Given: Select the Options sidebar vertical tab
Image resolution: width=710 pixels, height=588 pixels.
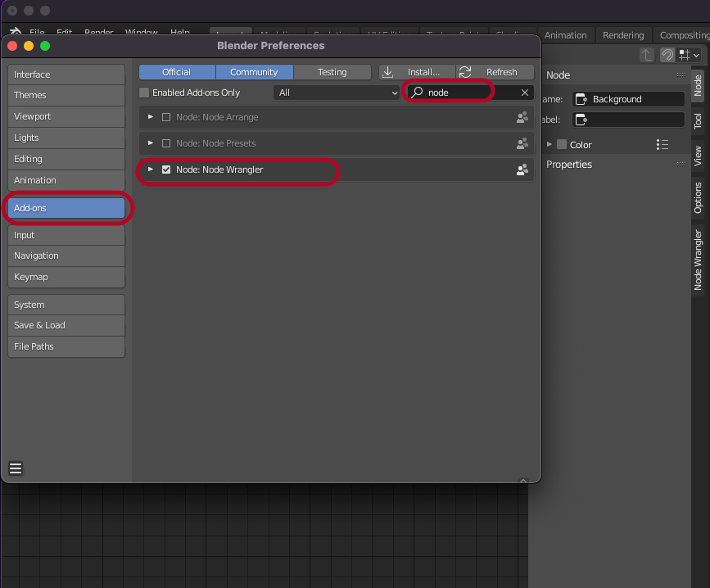Looking at the screenshot, I should coord(698,198).
